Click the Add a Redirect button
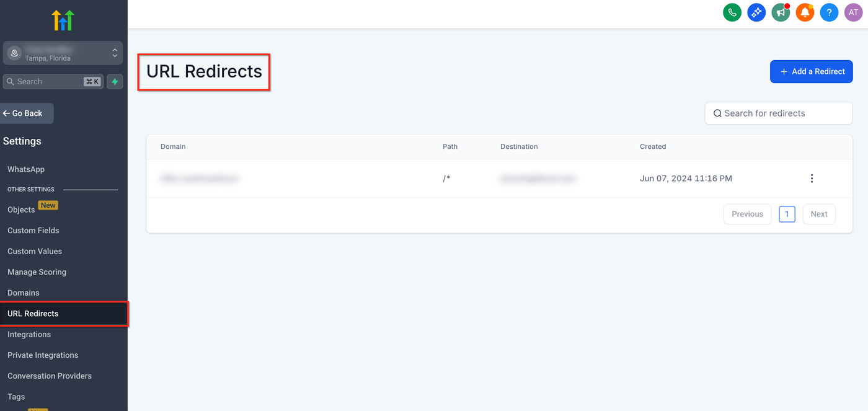Viewport: 868px width, 411px height. click(x=811, y=71)
